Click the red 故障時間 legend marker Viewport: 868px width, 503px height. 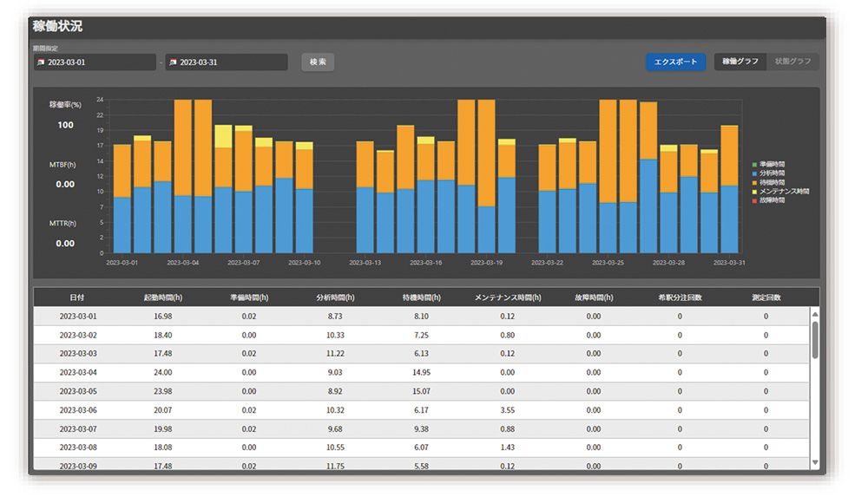pos(755,200)
